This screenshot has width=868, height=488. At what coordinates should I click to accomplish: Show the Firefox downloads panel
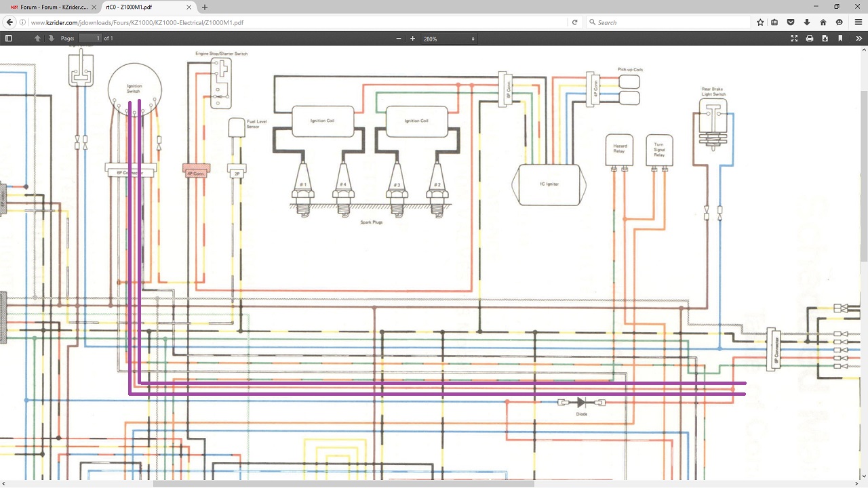point(807,22)
